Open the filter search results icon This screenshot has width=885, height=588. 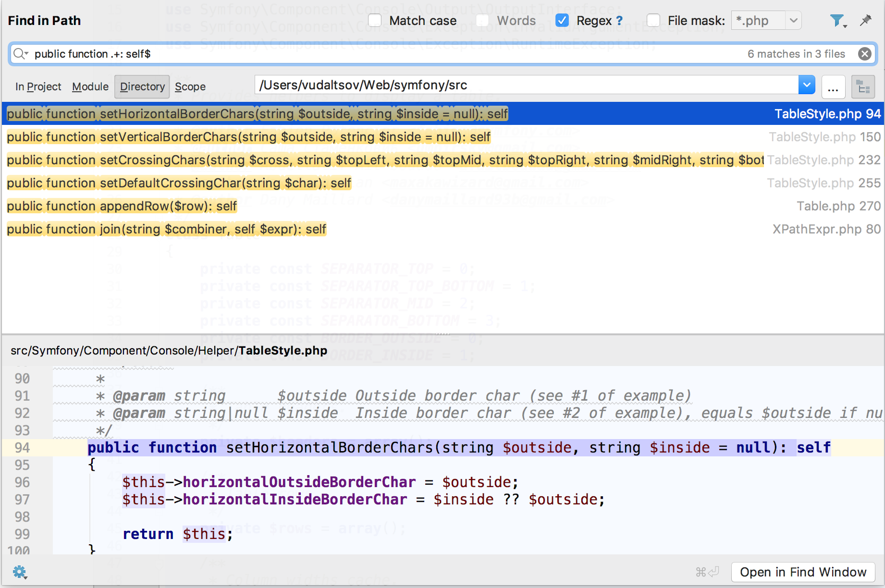(838, 21)
